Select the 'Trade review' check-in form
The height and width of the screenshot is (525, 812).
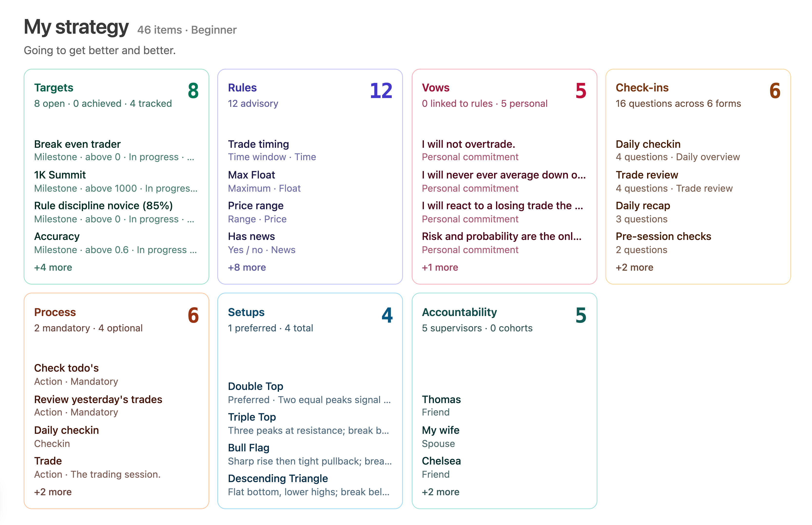(x=647, y=175)
